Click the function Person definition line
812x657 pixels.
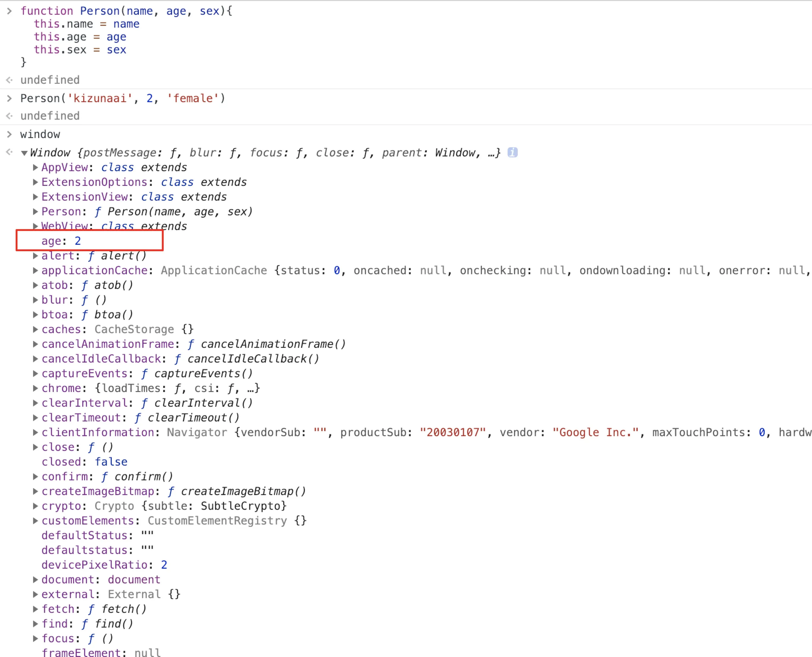click(x=126, y=11)
